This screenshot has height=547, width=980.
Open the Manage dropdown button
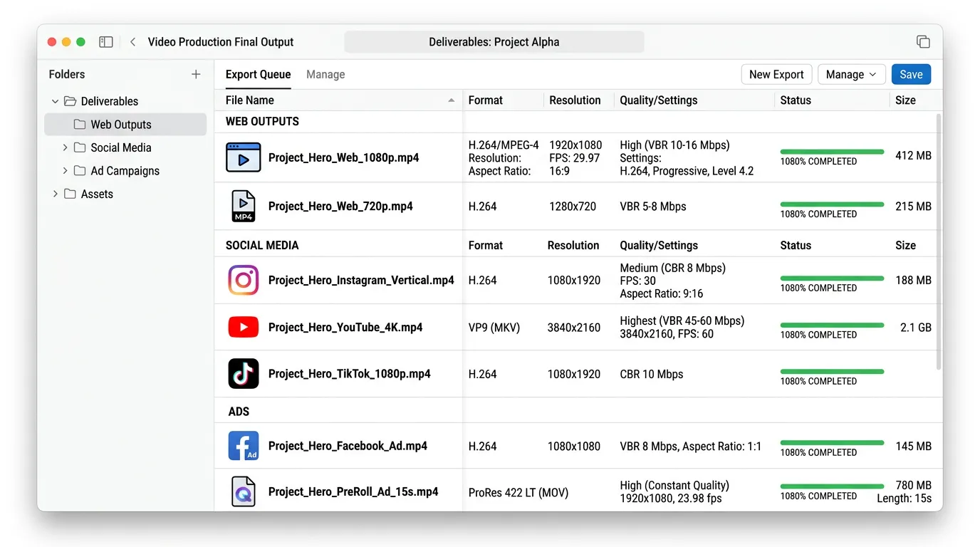pos(851,74)
